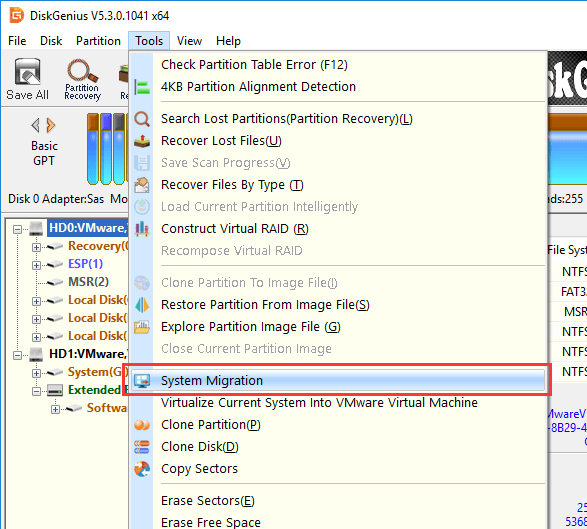Click the System Migration monitor icon

[142, 381]
